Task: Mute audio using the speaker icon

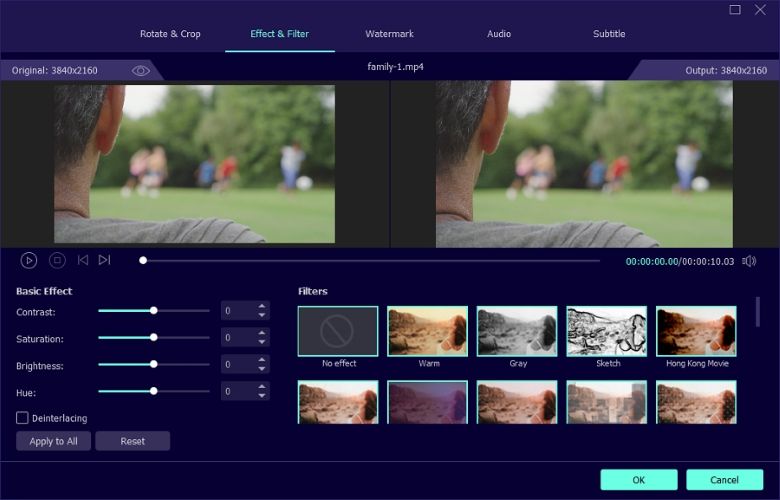Action: [749, 261]
